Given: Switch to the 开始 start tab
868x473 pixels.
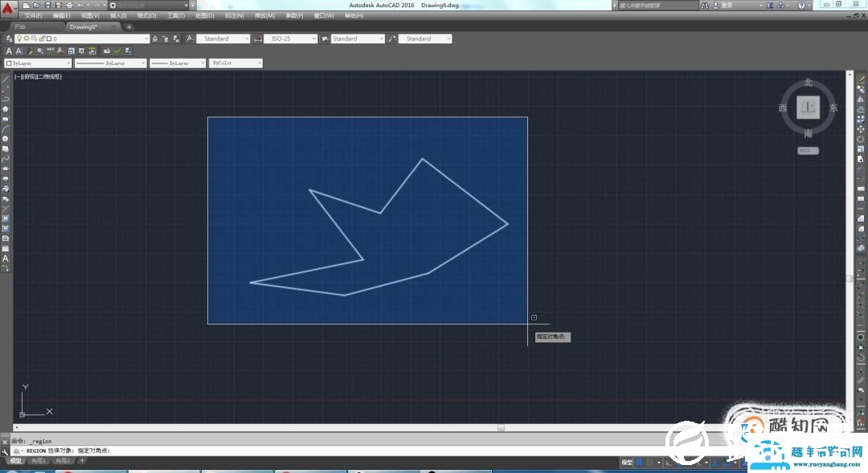Looking at the screenshot, I should (21, 27).
